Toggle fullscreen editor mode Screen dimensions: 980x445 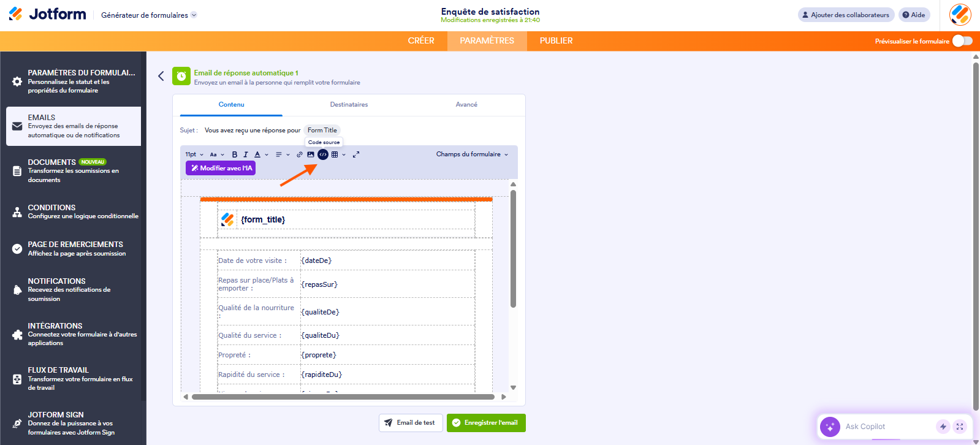coord(356,154)
